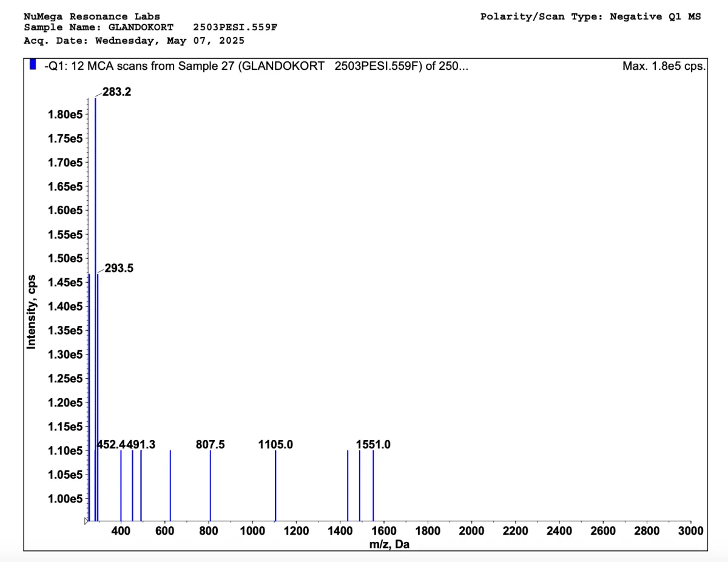The width and height of the screenshot is (728, 562).
Task: Click the 1.70e5 intensity axis label
Action: [x=66, y=162]
